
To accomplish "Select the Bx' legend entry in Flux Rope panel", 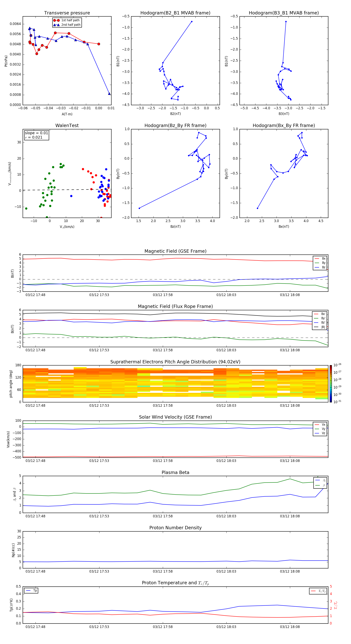I will (320, 314).
